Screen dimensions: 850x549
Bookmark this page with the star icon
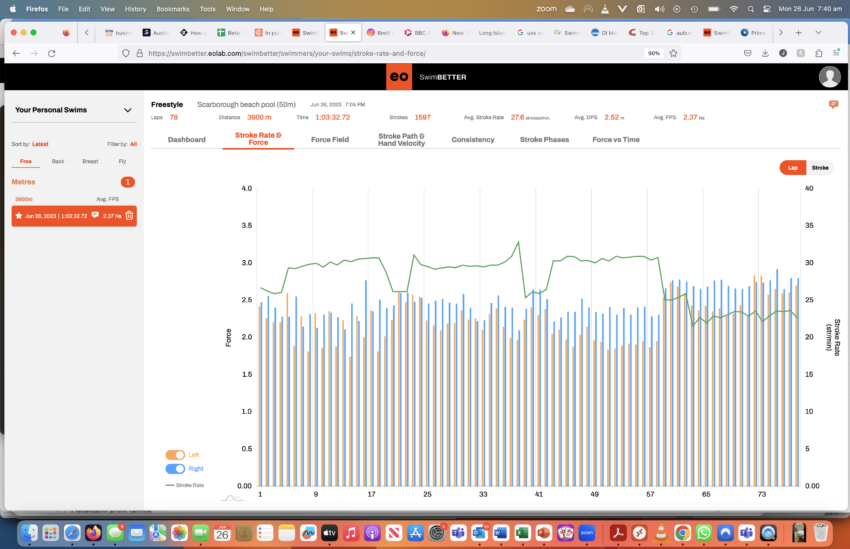click(x=672, y=53)
